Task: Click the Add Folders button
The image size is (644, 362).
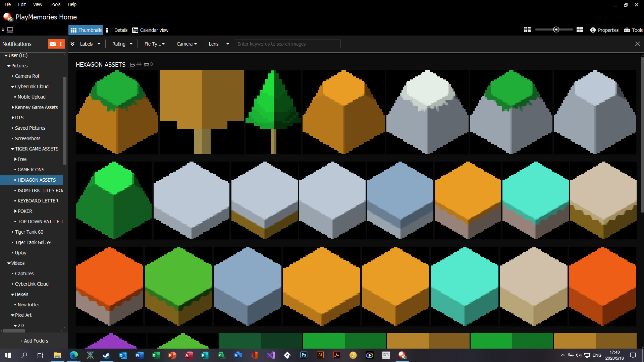Action: [34, 341]
